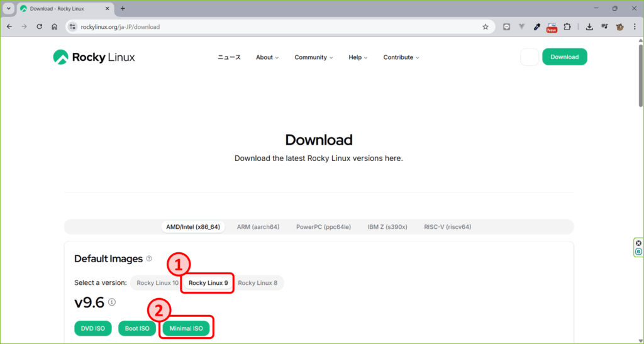View site information icon in address bar
This screenshot has width=644, height=344.
point(73,26)
